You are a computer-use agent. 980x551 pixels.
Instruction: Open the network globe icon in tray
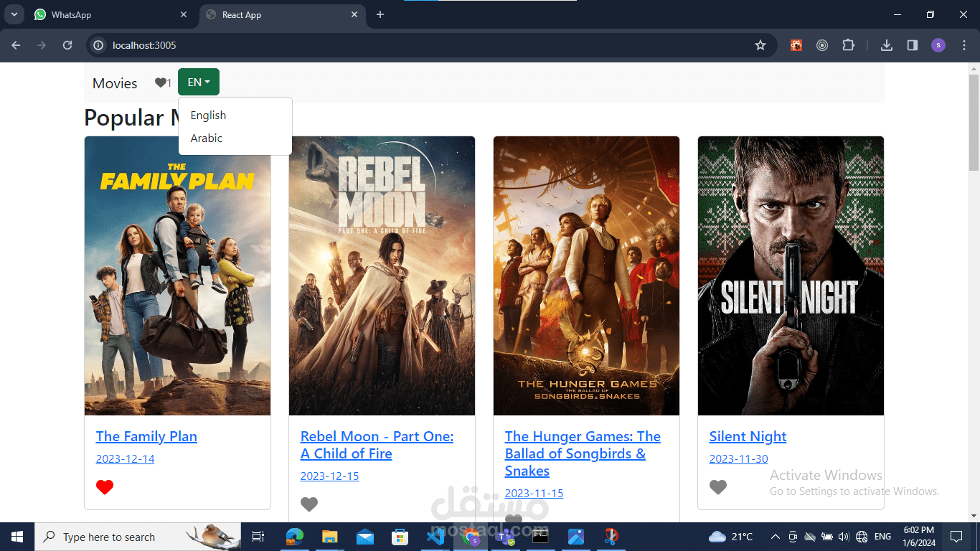pyautogui.click(x=862, y=537)
